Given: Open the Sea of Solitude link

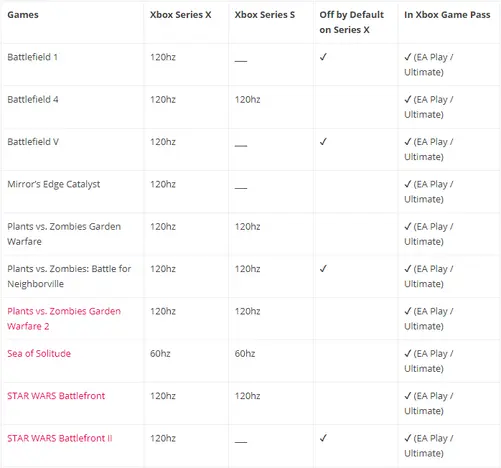Looking at the screenshot, I should [x=39, y=353].
